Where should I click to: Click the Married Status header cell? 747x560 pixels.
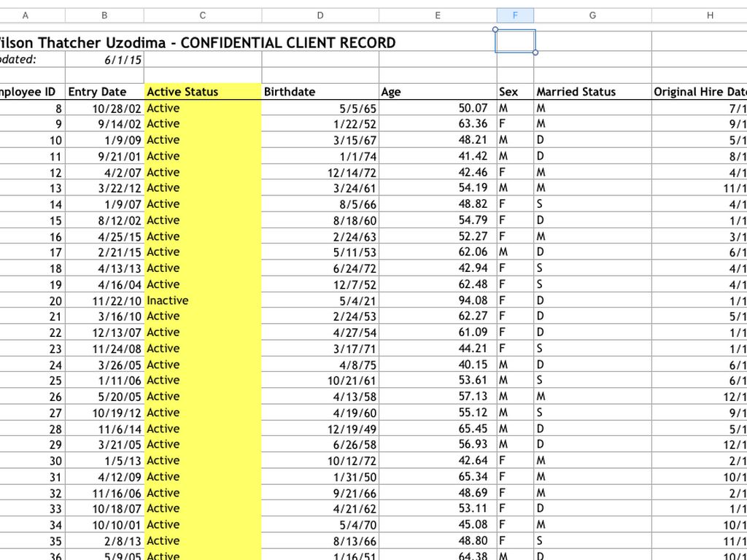tap(592, 92)
